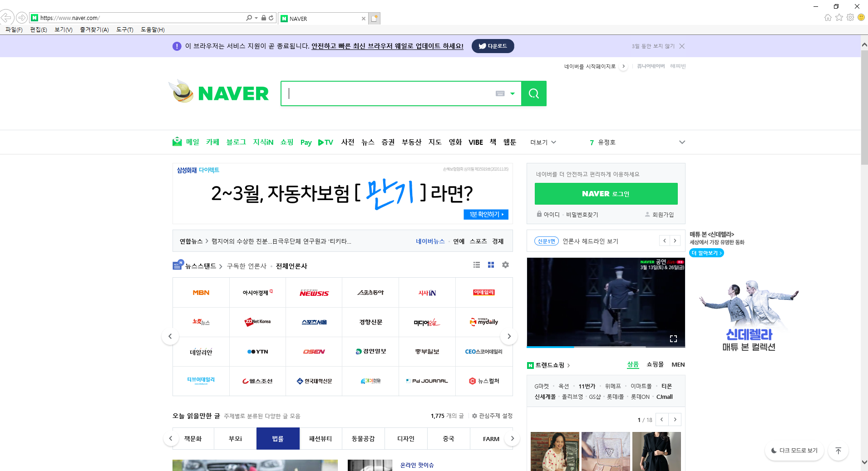
Task: Expand video to fullscreen icon
Action: pyautogui.click(x=673, y=339)
